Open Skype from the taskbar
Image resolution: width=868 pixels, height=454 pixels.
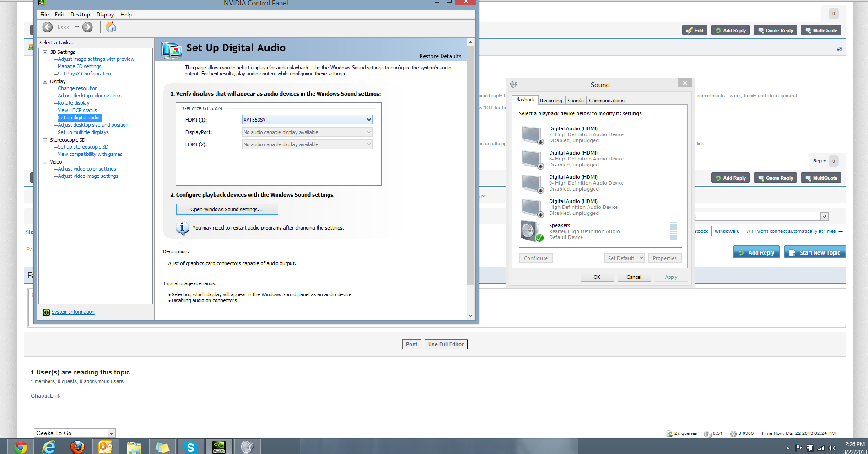click(190, 447)
